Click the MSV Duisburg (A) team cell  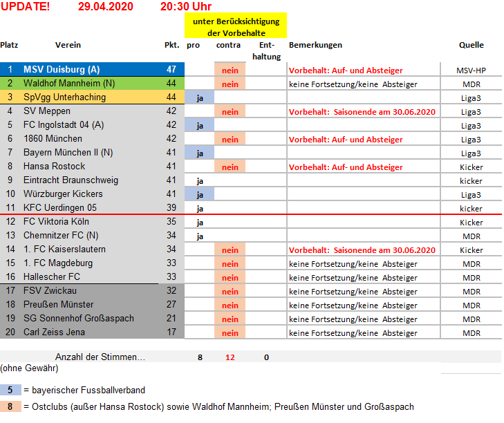coord(62,70)
